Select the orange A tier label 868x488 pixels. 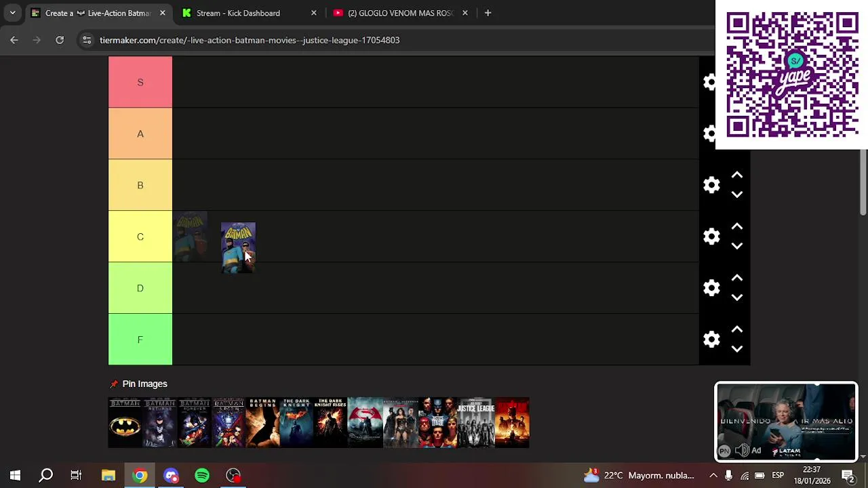[x=140, y=134]
